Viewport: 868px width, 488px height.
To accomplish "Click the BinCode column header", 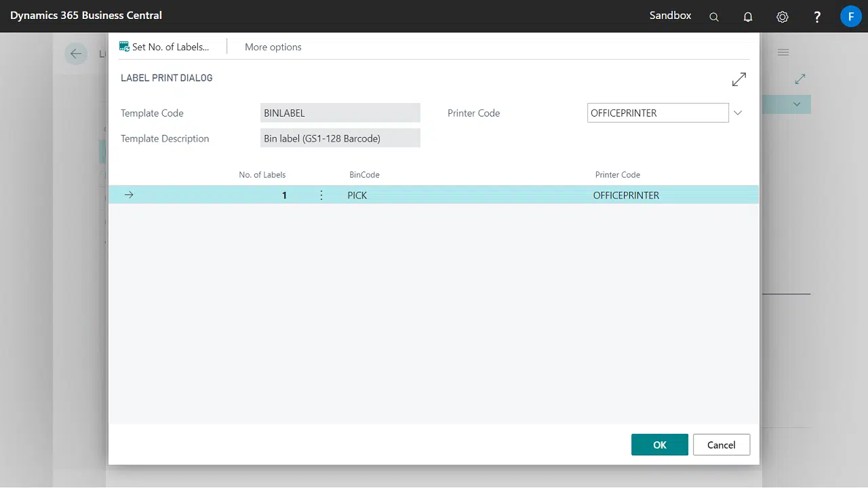I will click(364, 175).
